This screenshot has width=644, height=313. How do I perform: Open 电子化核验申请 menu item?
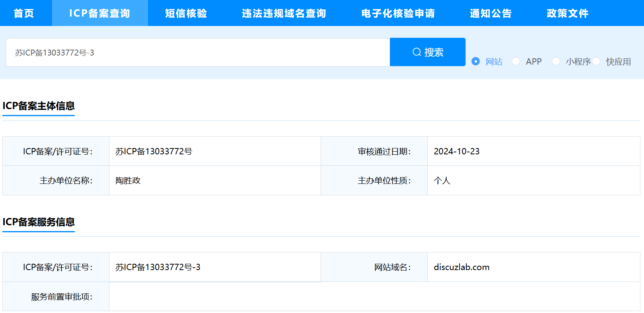coord(398,13)
